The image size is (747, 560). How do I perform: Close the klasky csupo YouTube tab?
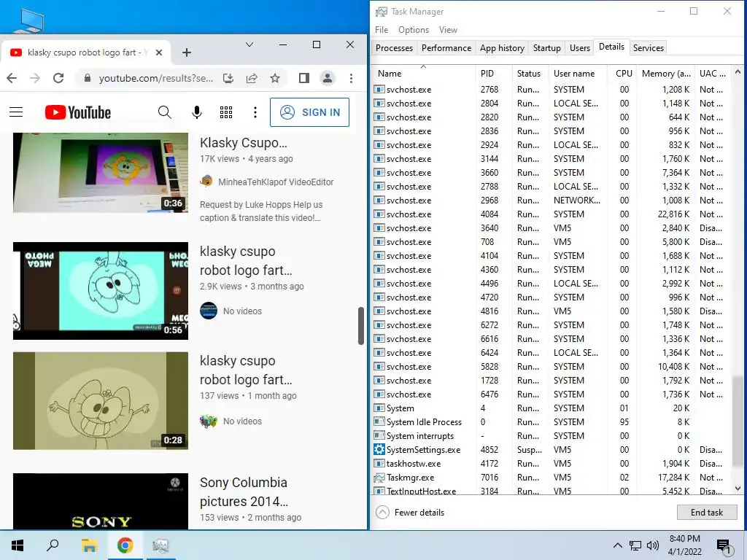pos(159,52)
